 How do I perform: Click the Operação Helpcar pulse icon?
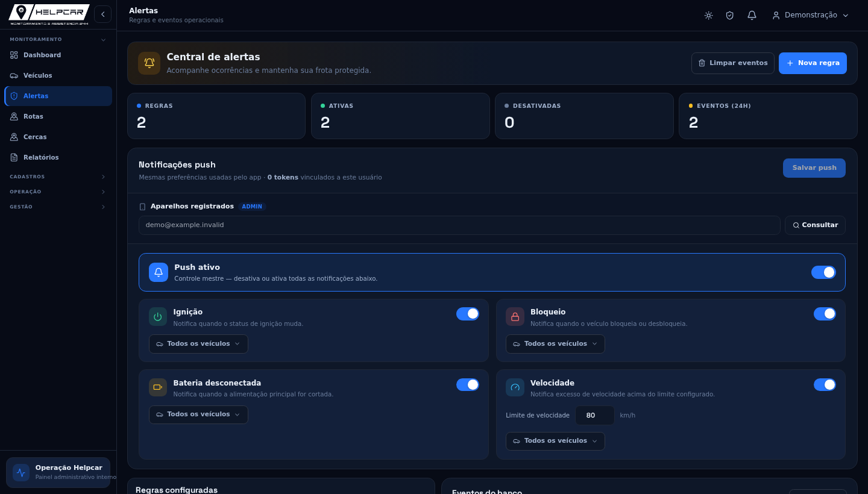(x=21, y=472)
